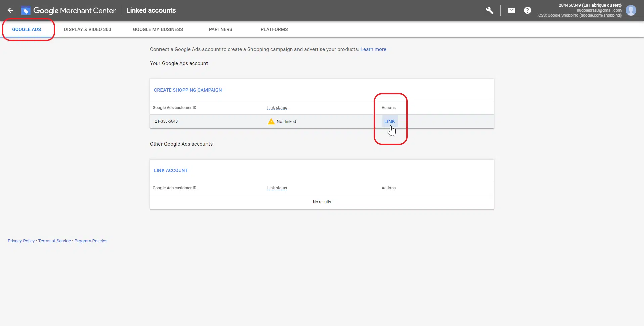Open the wrench tools menu

[489, 10]
